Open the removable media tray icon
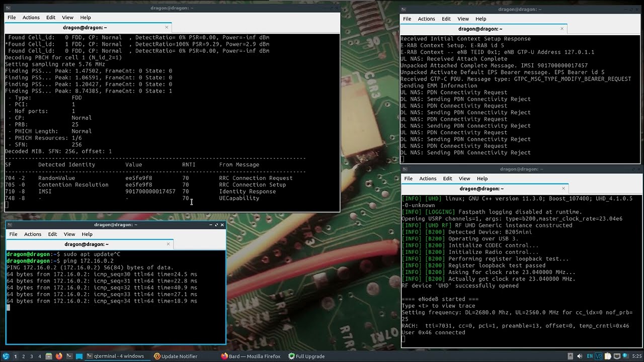 (x=571, y=356)
